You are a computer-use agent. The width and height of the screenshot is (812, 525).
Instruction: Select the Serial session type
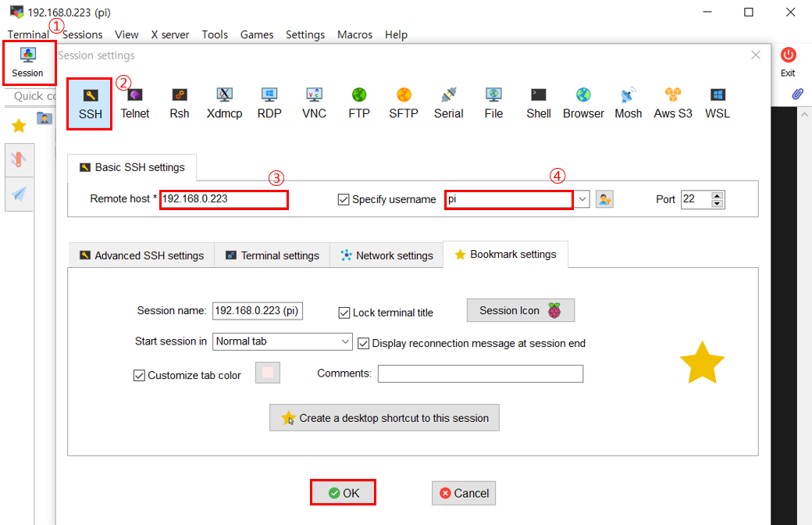[x=448, y=104]
